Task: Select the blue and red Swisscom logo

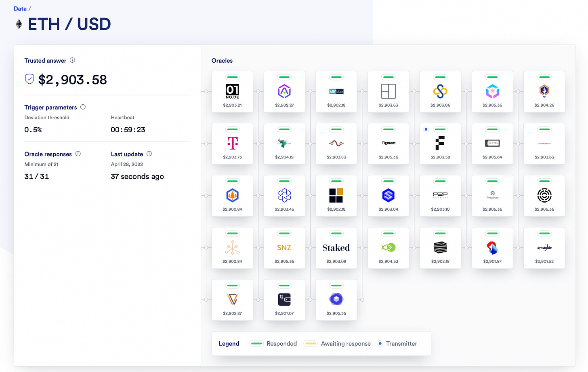Action: point(492,247)
